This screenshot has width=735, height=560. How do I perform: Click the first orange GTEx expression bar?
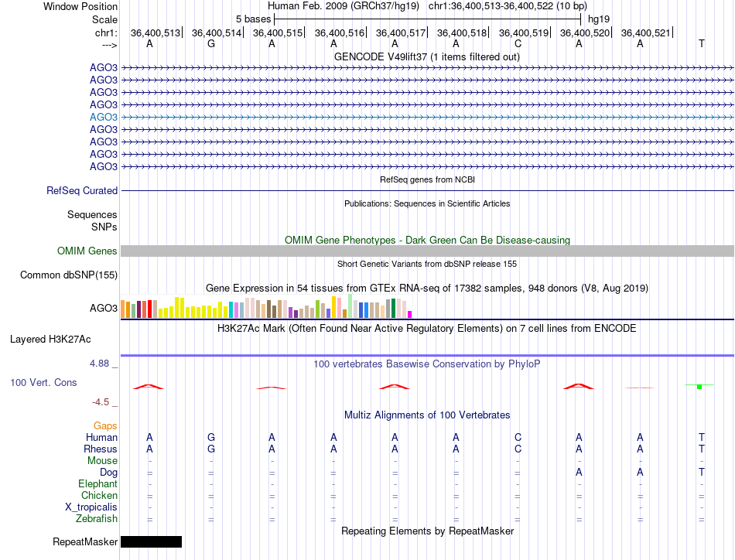point(123,309)
